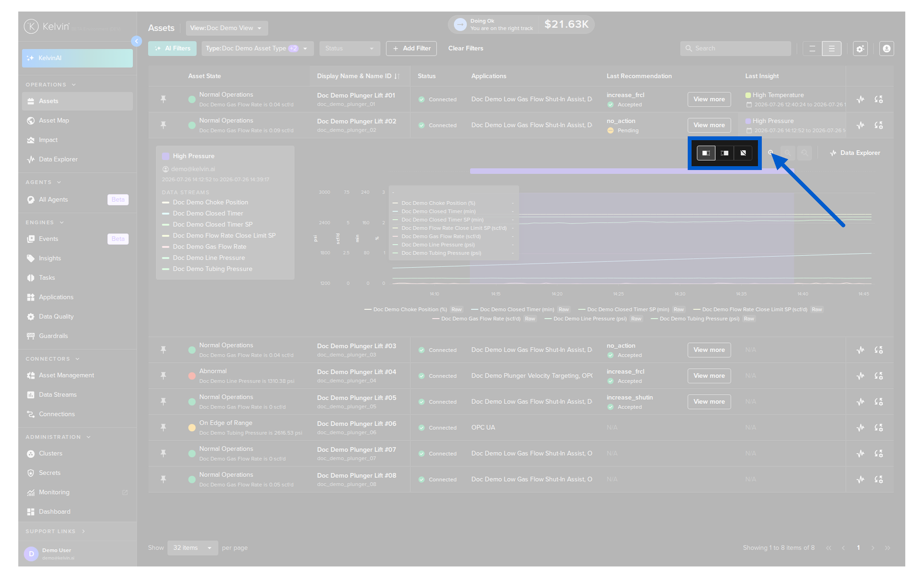The height and width of the screenshot is (578, 924).
Task: Click the Guardrails sidebar icon
Action: click(31, 336)
